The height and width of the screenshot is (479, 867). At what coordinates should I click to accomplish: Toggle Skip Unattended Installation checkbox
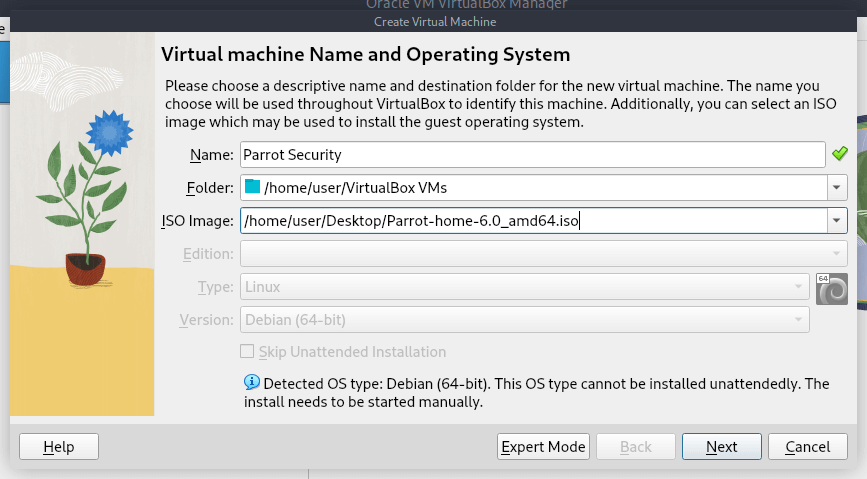(x=247, y=352)
